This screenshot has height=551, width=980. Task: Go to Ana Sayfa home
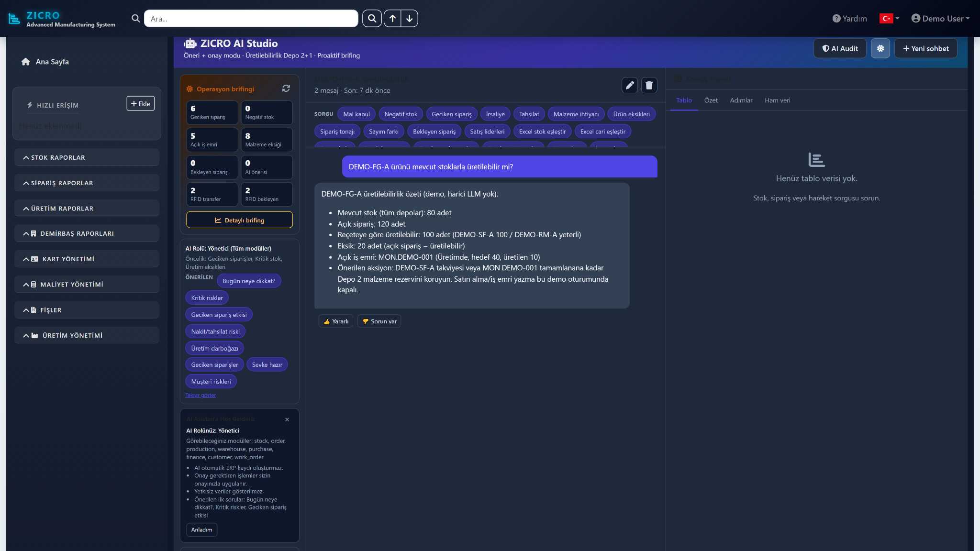45,62
